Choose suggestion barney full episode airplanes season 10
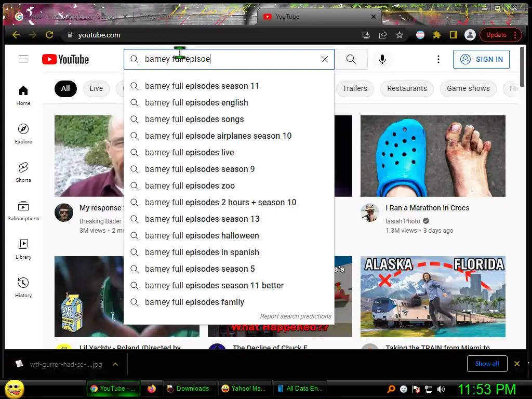The width and height of the screenshot is (532, 399). click(x=229, y=136)
